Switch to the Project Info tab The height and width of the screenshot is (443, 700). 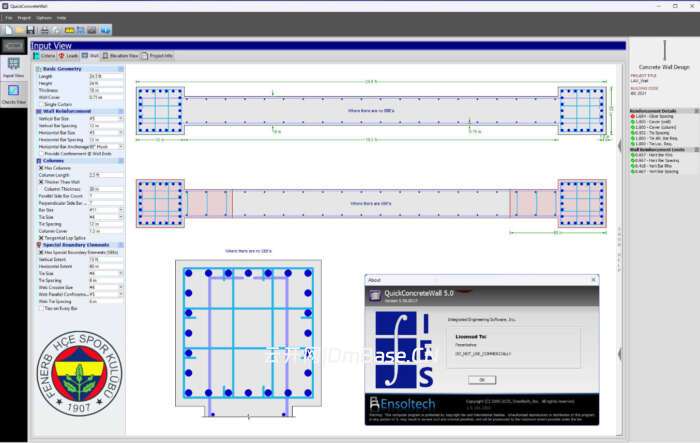(x=158, y=56)
